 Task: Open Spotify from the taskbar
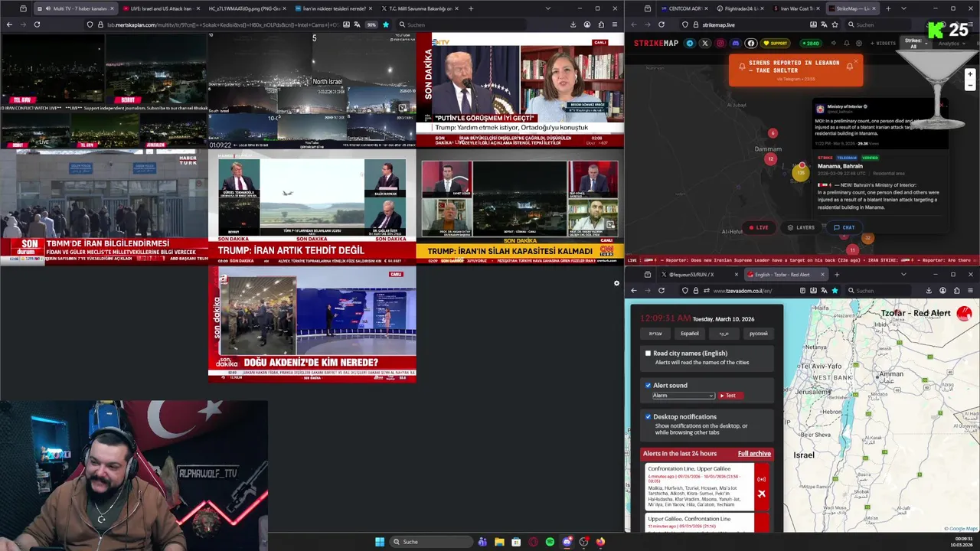[550, 542]
